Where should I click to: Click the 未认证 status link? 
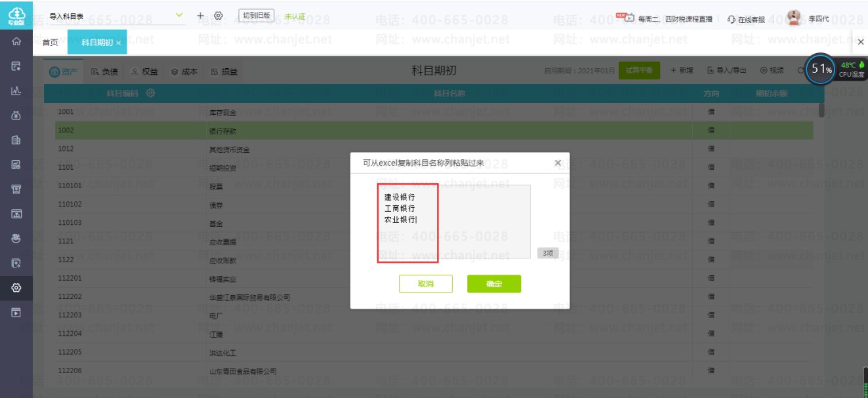(295, 16)
